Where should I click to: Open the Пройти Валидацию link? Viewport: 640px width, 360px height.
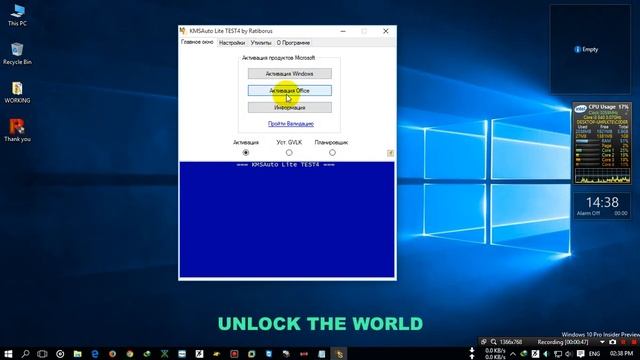click(x=291, y=124)
